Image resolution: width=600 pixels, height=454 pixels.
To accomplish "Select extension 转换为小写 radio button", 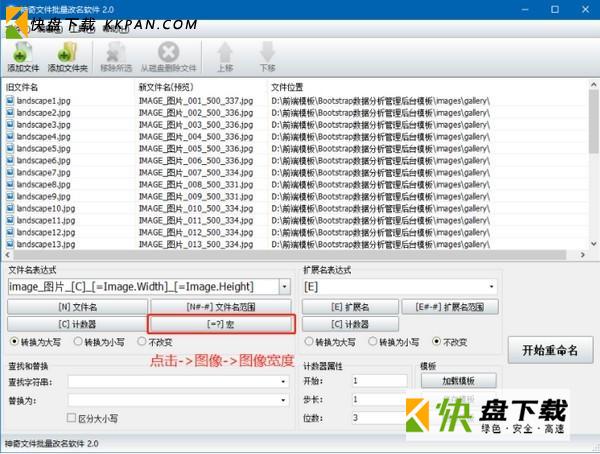I will [x=373, y=341].
